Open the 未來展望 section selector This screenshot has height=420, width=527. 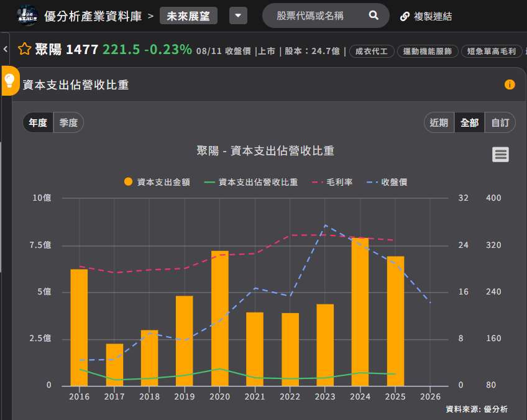pos(188,16)
